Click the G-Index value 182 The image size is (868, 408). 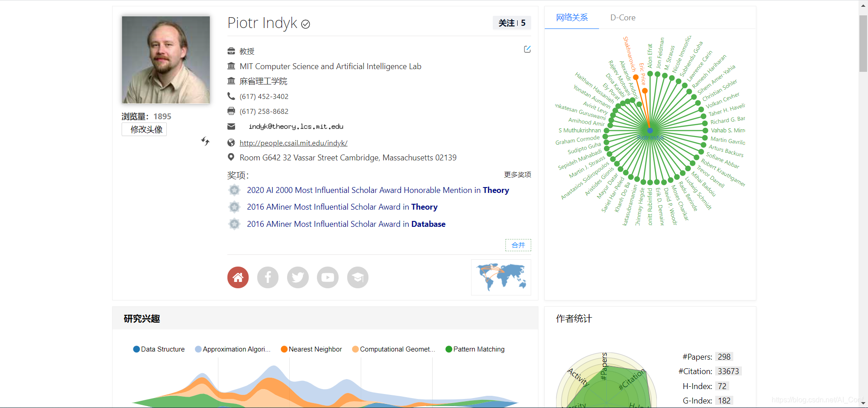724,401
